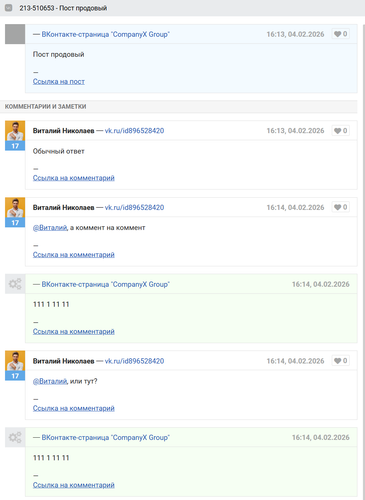Click badge 17 under 'а коммент на коммент' avatar
Image resolution: width=365 pixels, height=500 pixels.
pos(15,223)
